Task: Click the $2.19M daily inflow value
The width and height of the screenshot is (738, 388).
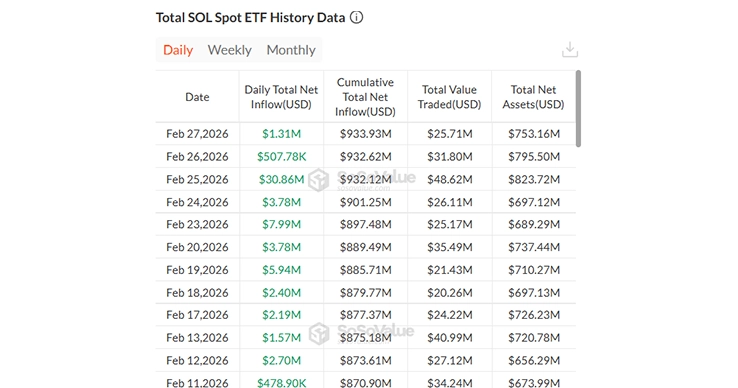Action: (281, 315)
